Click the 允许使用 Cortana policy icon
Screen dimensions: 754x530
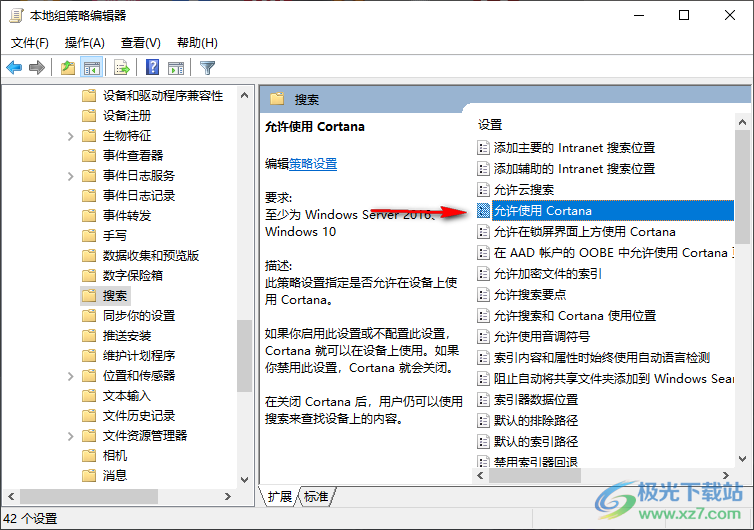(x=483, y=211)
